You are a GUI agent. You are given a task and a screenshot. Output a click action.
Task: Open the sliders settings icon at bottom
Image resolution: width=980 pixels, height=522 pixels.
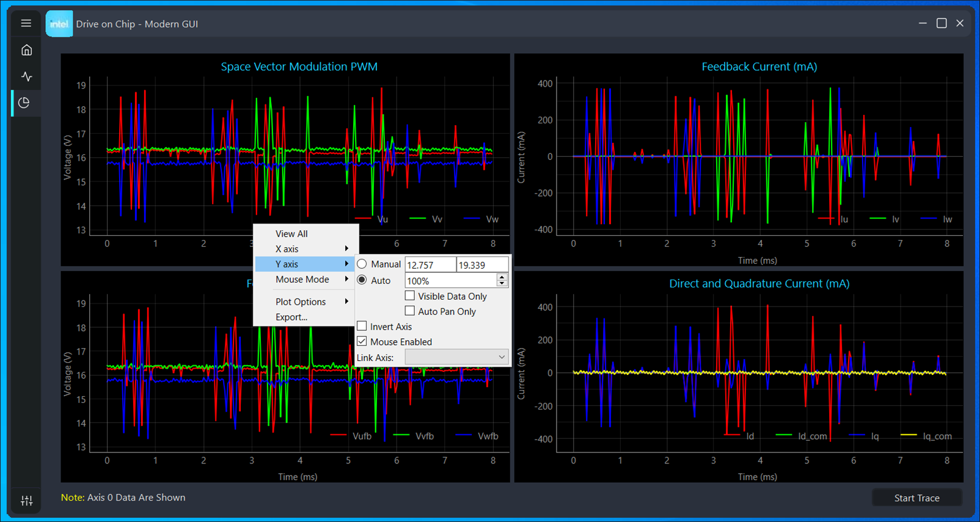point(26,501)
